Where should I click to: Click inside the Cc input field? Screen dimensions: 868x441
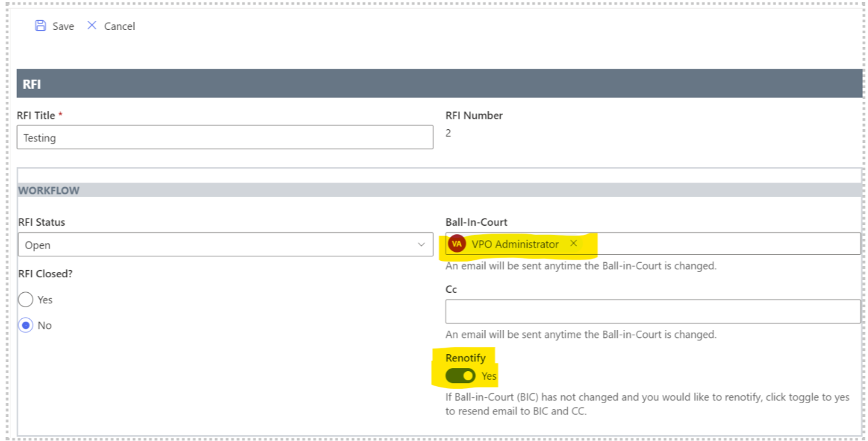click(x=652, y=311)
